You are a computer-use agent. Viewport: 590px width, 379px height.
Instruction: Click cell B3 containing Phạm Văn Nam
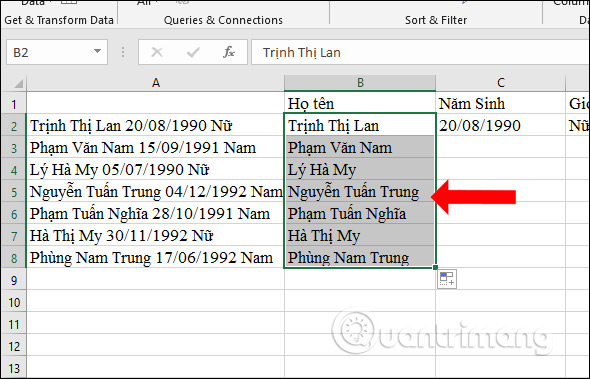360,148
